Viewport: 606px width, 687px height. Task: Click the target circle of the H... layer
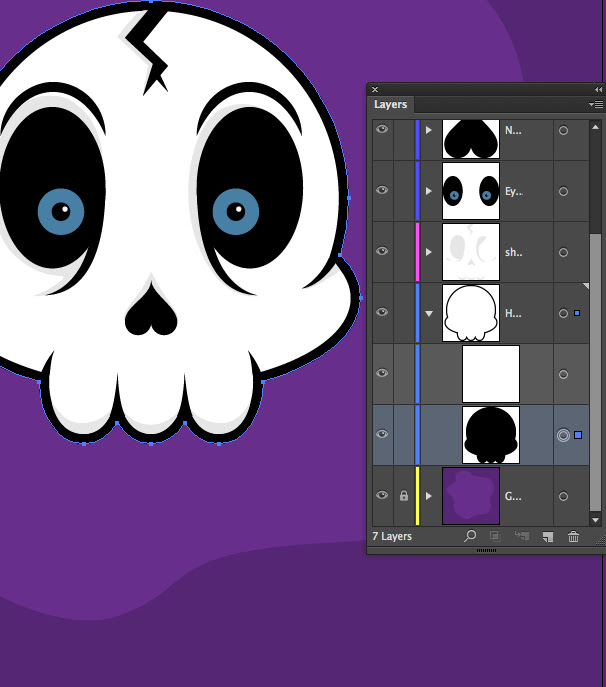click(563, 313)
